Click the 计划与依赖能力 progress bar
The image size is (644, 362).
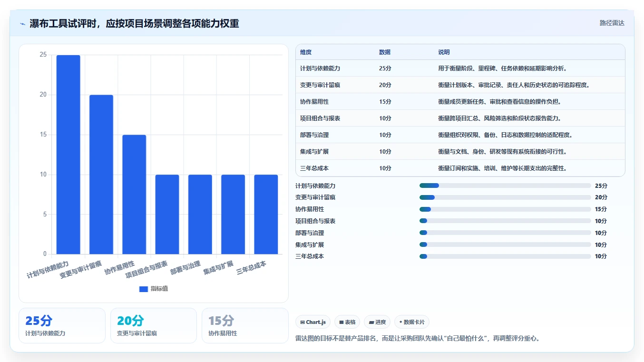coord(505,186)
